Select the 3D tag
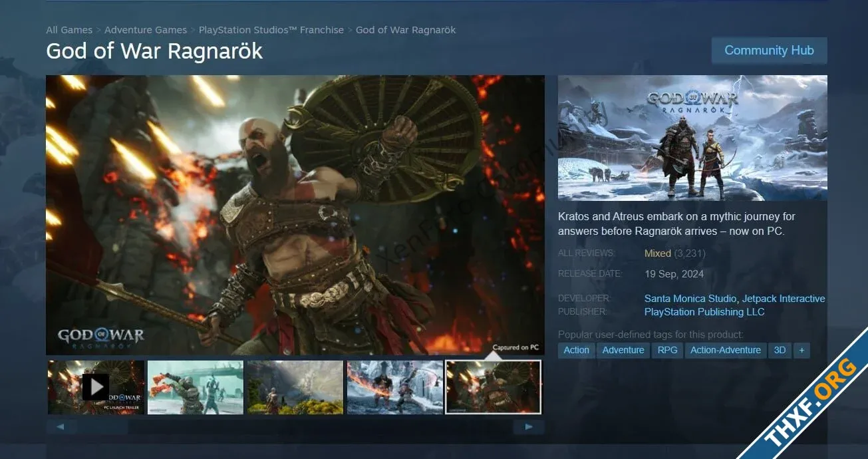This screenshot has height=459, width=868. coord(780,350)
